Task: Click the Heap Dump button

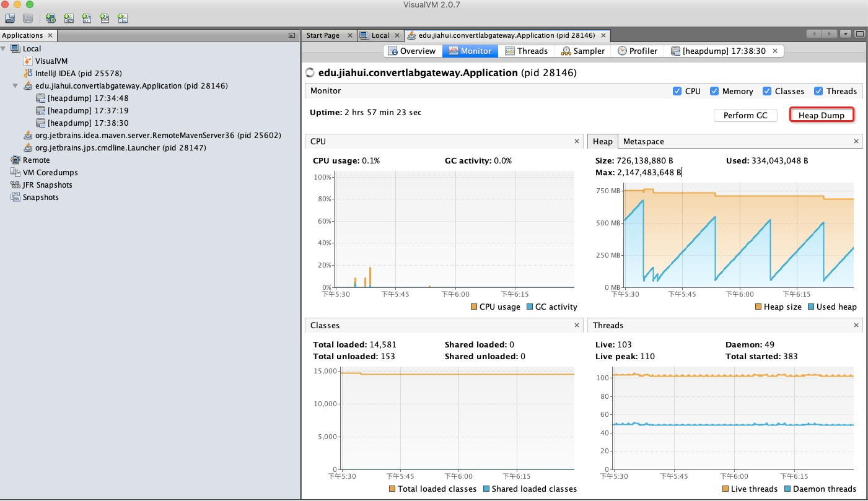Action: (822, 115)
